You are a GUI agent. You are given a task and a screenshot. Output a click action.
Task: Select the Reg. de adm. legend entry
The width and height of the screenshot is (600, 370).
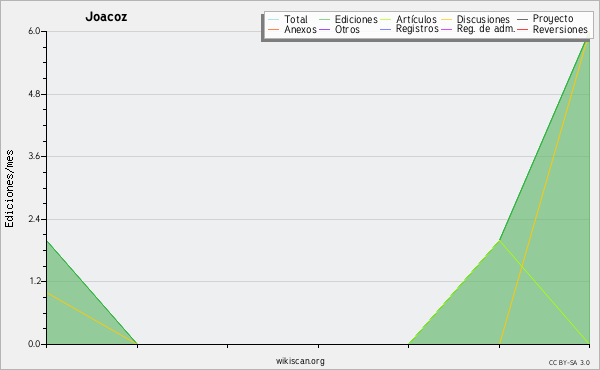click(478, 29)
